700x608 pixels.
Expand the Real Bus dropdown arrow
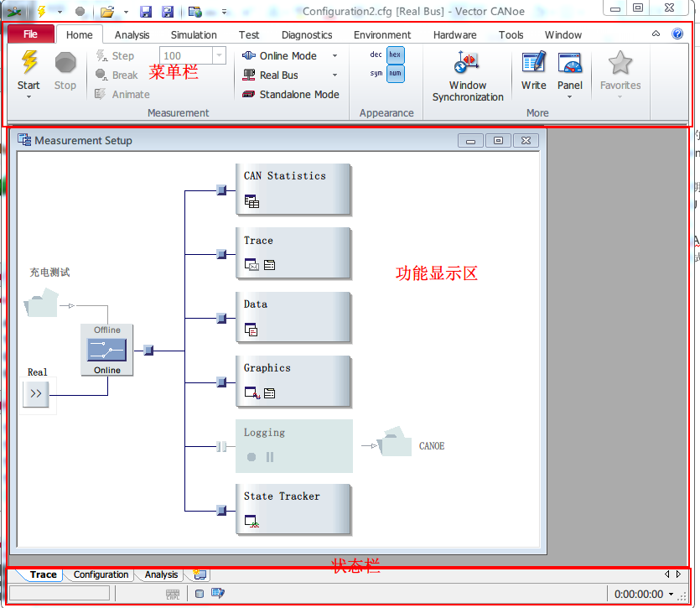[334, 75]
